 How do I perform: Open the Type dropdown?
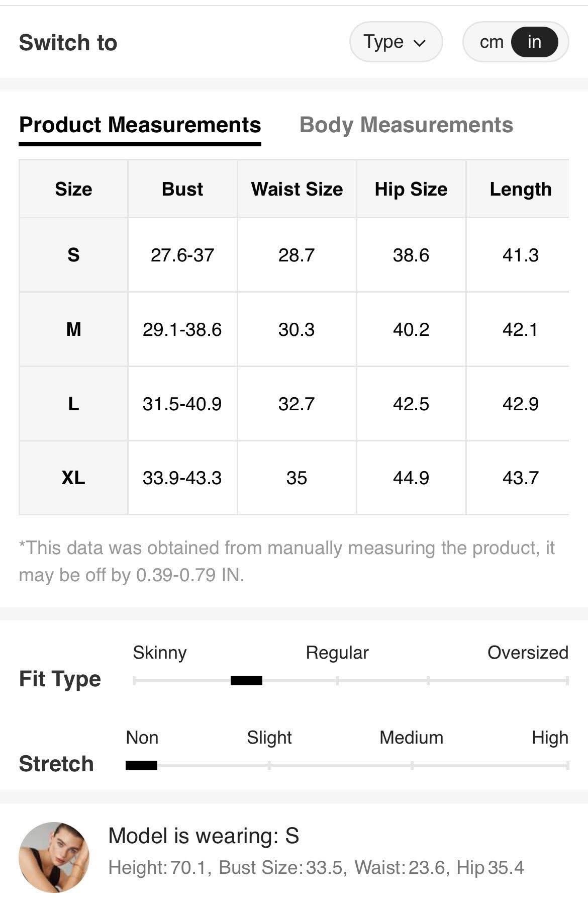click(x=396, y=42)
